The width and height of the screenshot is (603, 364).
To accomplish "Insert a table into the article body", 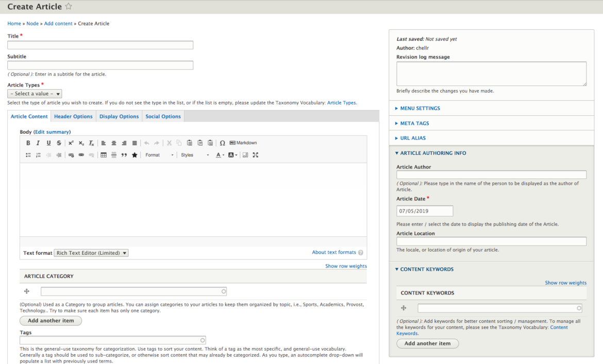I will pos(104,155).
